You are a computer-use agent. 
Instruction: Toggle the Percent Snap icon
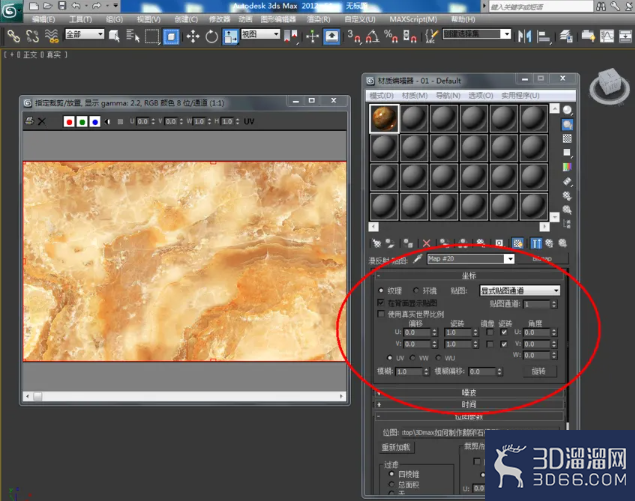click(x=391, y=37)
